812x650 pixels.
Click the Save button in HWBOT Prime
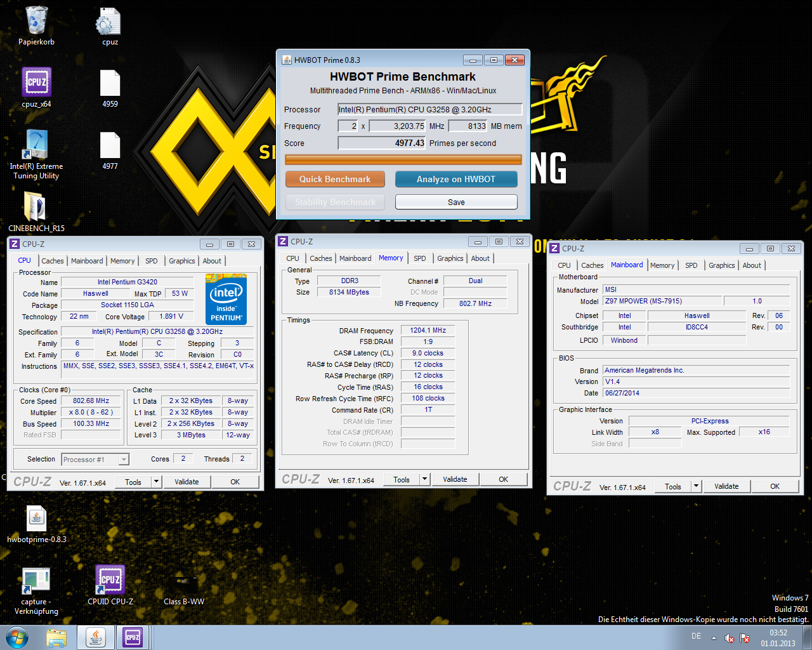coord(456,202)
